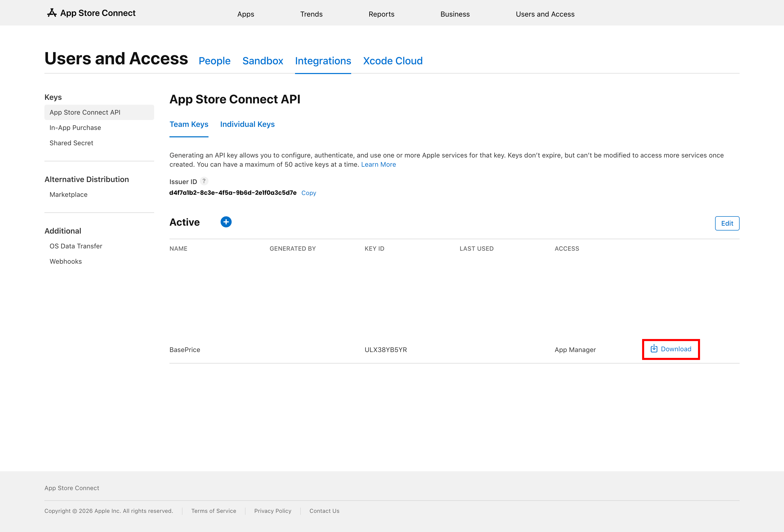Switch to the People tab
784x532 pixels.
point(215,61)
